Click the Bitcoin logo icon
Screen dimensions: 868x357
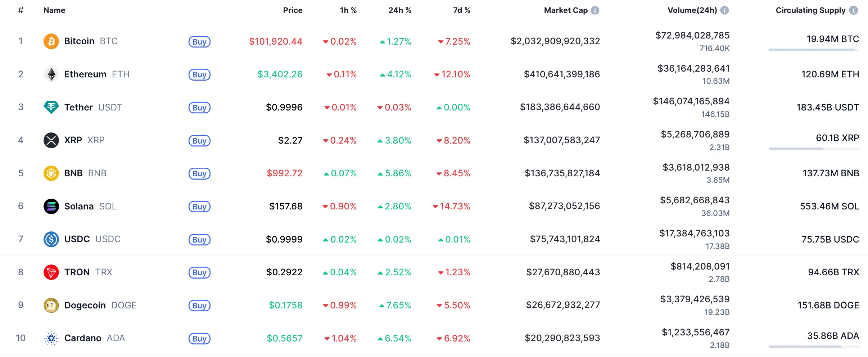(51, 41)
